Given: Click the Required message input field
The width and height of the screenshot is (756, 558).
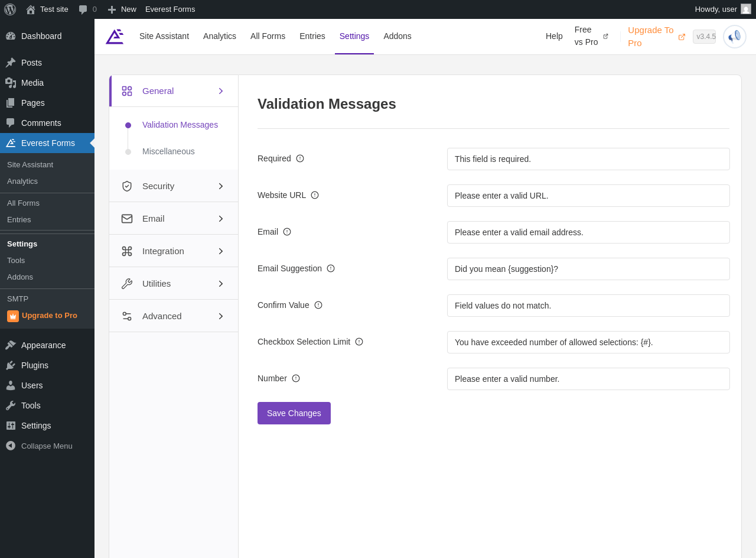Looking at the screenshot, I should click(x=588, y=159).
